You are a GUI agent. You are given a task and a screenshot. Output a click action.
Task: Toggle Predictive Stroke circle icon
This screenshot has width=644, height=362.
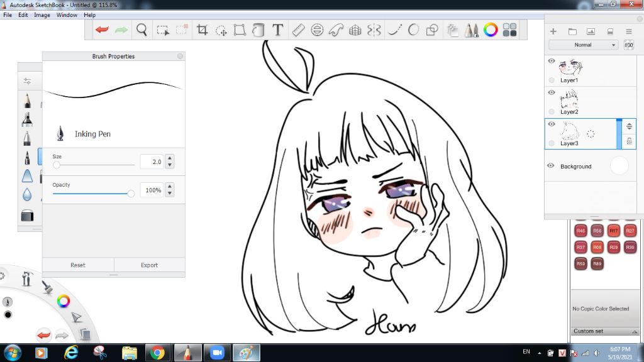pyautogui.click(x=413, y=30)
